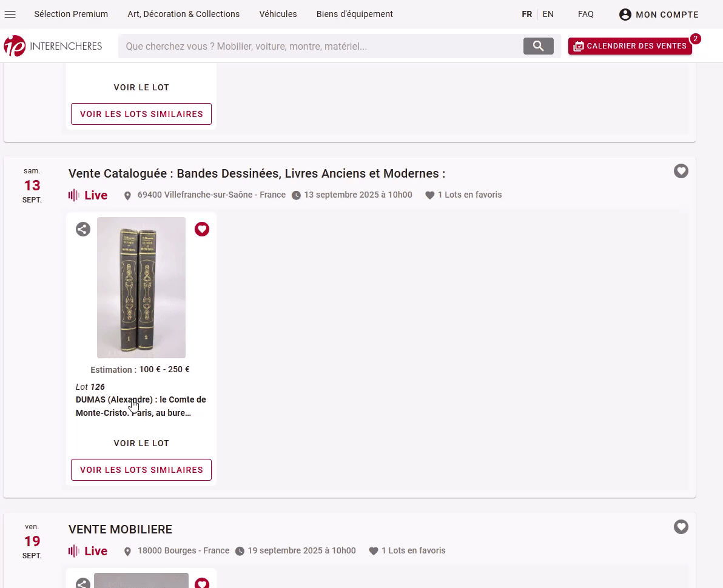Click the FAQ link

coord(585,14)
